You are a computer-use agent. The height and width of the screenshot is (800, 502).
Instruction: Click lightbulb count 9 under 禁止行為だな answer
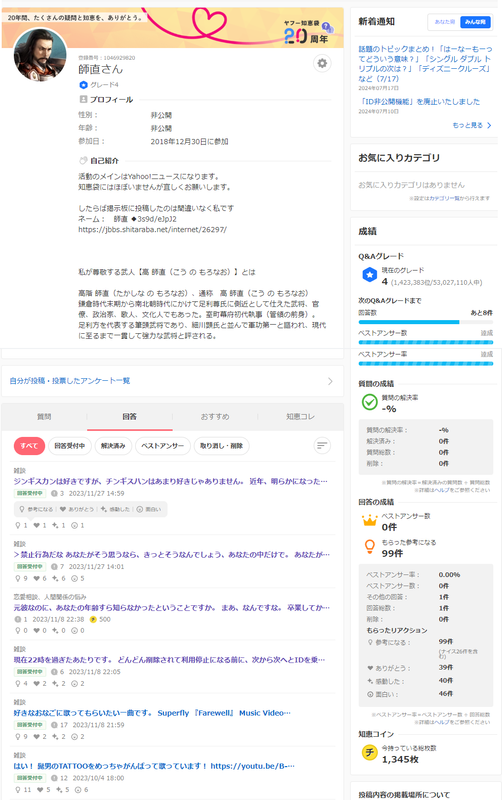click(21, 578)
